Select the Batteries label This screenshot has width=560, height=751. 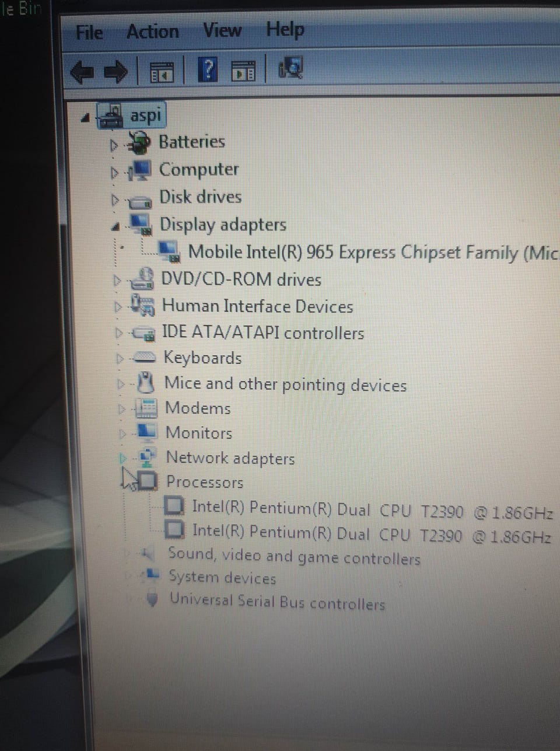192,142
